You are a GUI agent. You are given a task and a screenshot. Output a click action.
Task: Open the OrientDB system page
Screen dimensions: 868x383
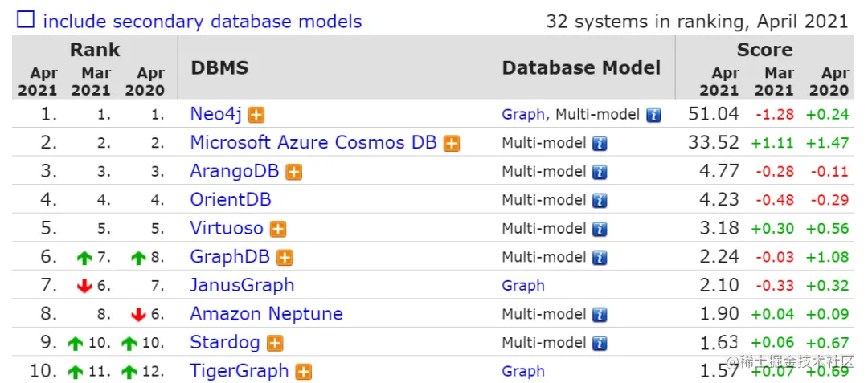click(x=230, y=200)
